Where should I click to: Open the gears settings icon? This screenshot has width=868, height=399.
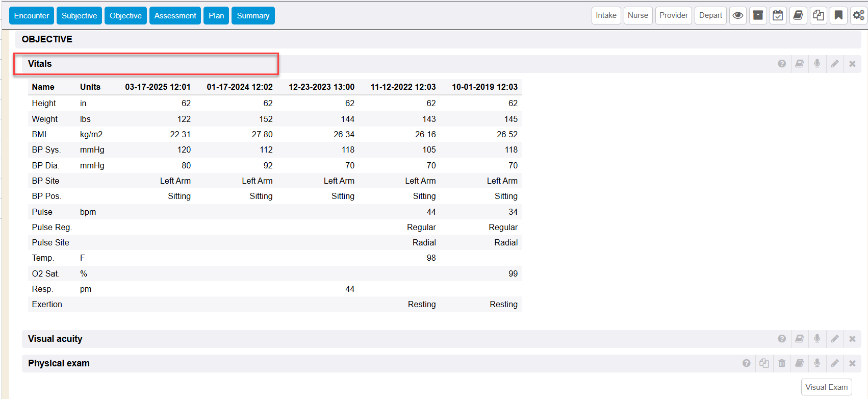click(858, 15)
